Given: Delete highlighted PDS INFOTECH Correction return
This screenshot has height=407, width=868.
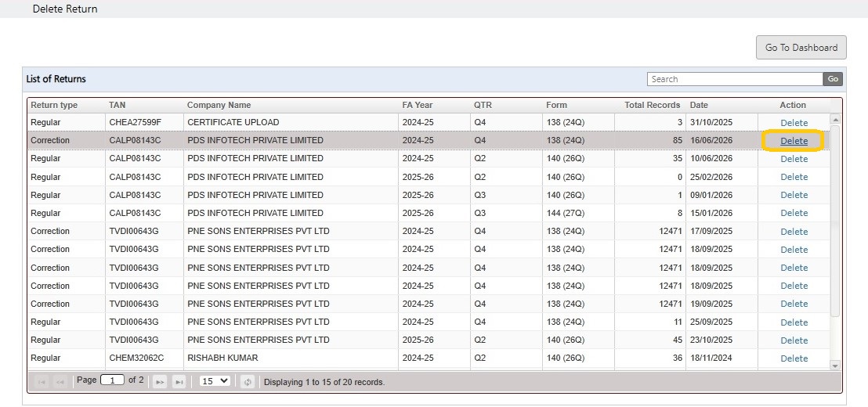Looking at the screenshot, I should (794, 141).
